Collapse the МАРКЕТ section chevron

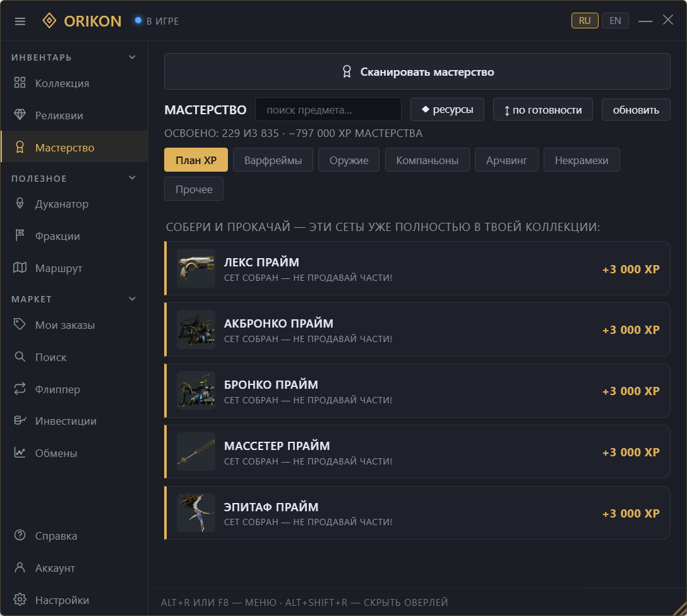tap(133, 299)
